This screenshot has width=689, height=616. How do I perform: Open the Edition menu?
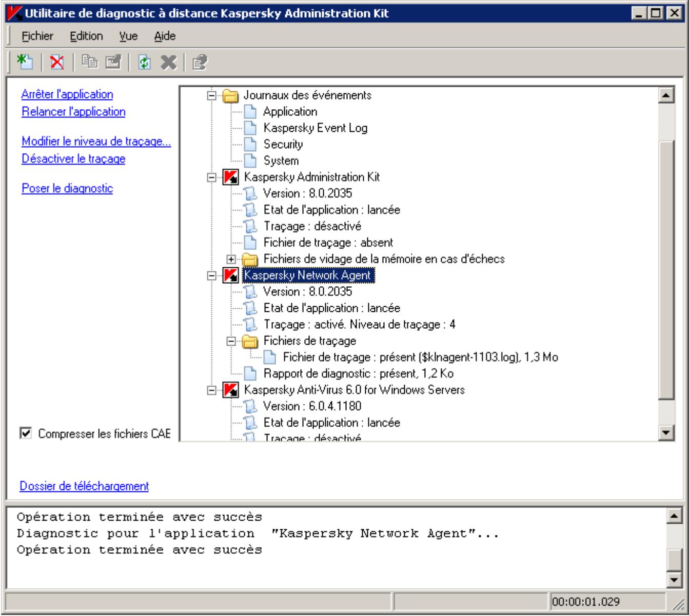pos(86,36)
